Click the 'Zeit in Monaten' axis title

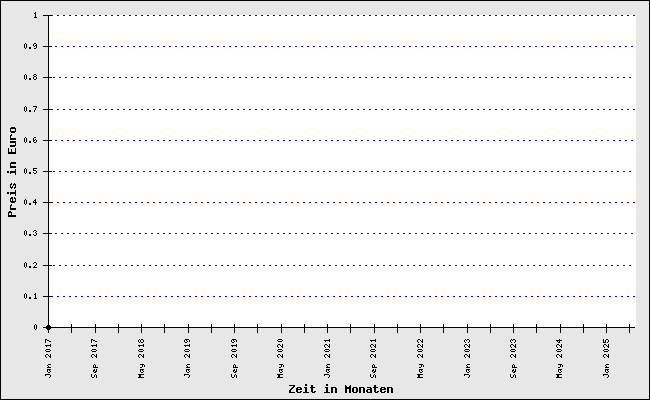[x=341, y=389]
